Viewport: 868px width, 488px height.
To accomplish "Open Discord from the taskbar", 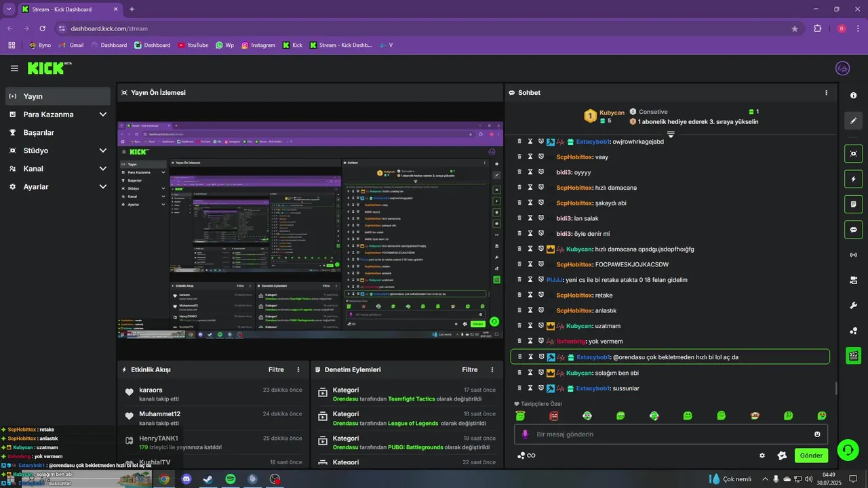I will pos(186,479).
